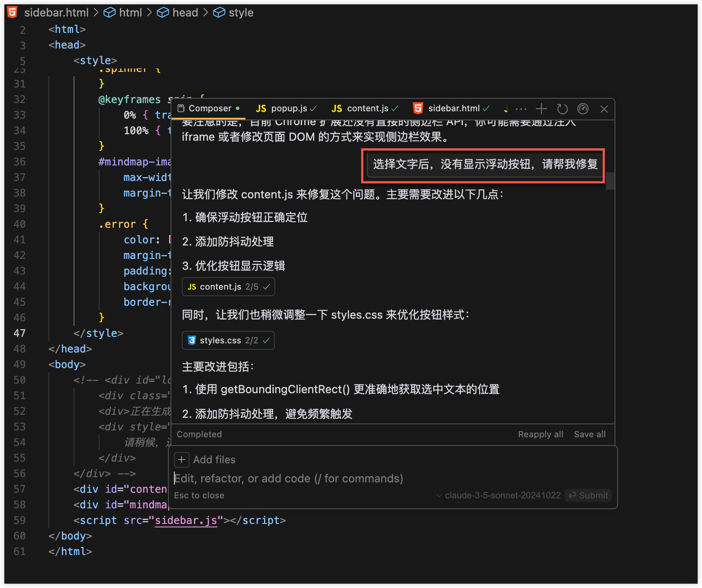702x588 pixels.
Task: Click the gauge icon in Composer header
Action: (x=583, y=109)
